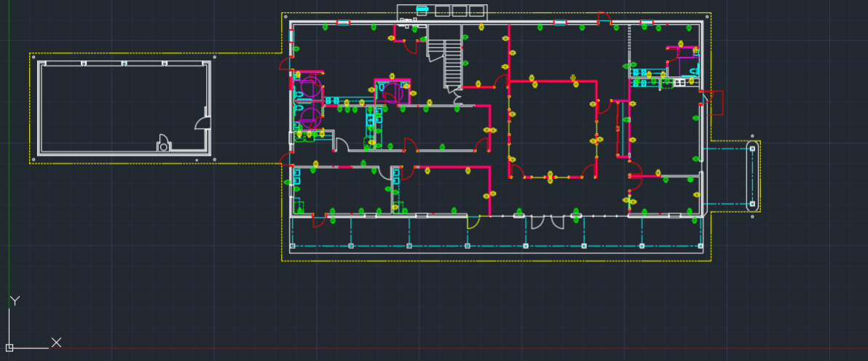Pick the capsule-shaped canopy on the right side
This screenshot has width=868, height=361.
coord(752,176)
